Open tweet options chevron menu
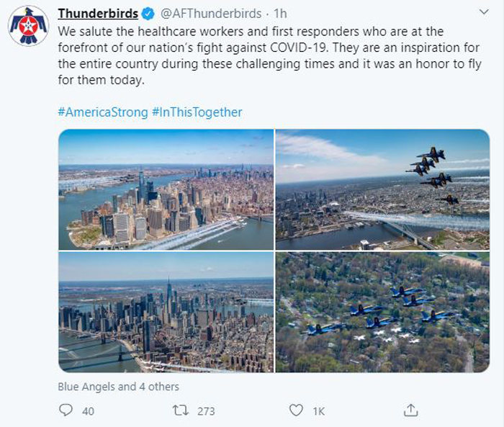Image resolution: width=504 pixels, height=427 pixels. [484, 12]
